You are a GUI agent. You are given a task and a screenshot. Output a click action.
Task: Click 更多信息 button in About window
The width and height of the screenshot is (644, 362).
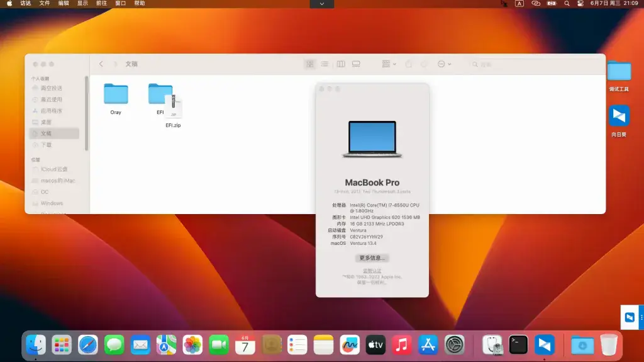[x=372, y=258]
